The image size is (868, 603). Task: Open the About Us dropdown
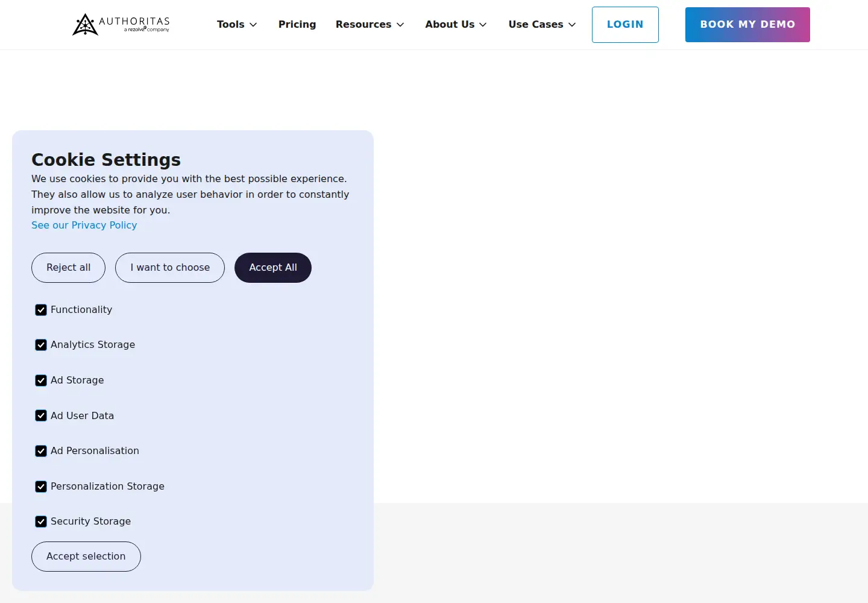[456, 25]
